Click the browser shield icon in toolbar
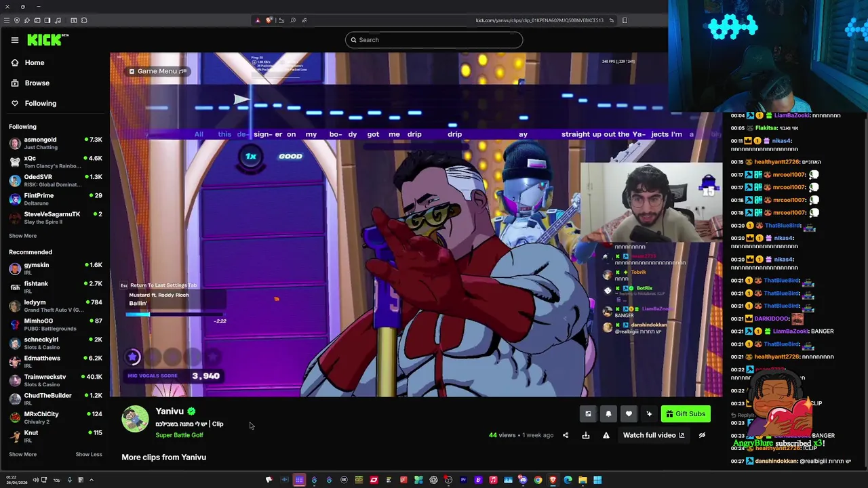 17,20
